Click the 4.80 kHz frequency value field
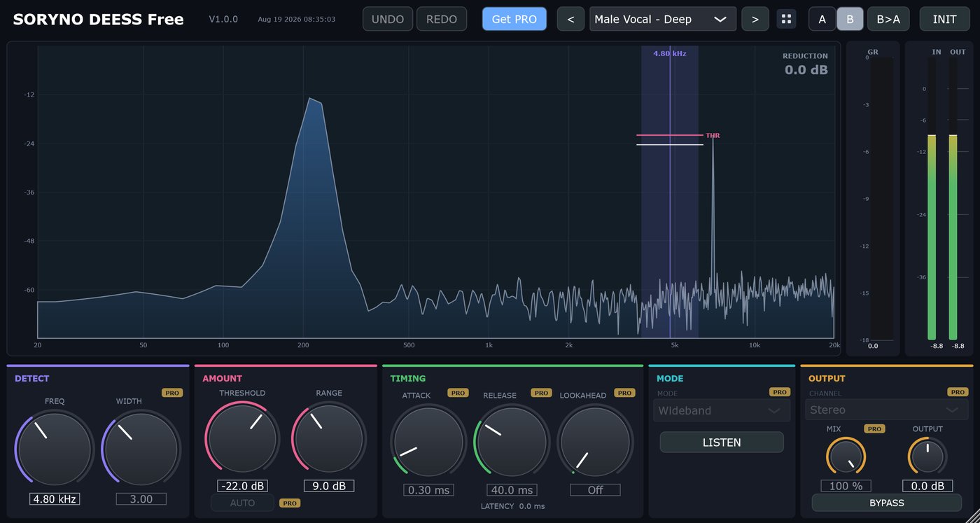 coord(54,499)
